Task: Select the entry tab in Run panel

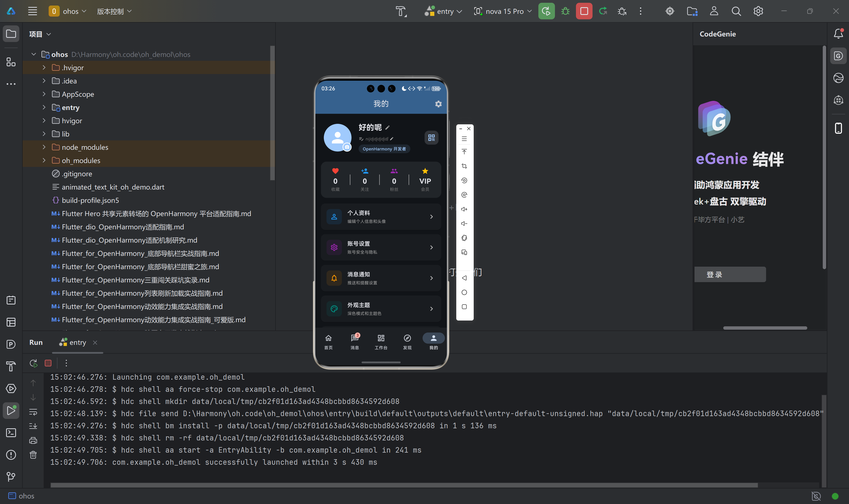Action: point(77,342)
